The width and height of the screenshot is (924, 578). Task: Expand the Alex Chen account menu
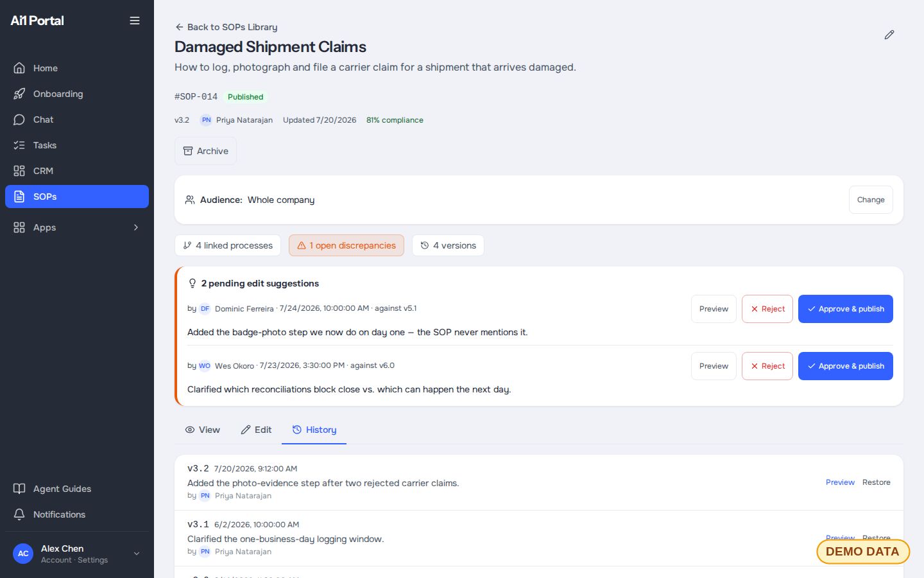(77, 554)
